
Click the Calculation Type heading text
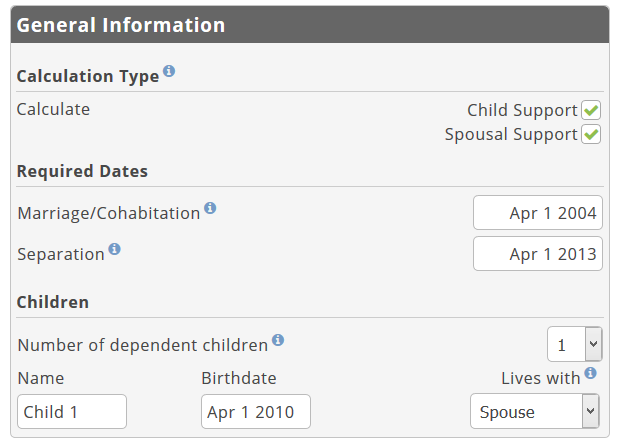[88, 76]
